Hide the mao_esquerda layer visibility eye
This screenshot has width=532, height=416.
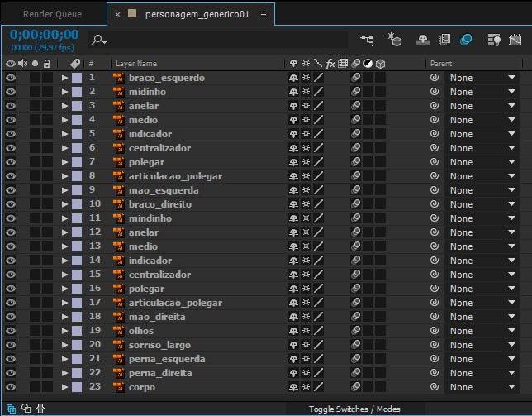pyautogui.click(x=11, y=190)
